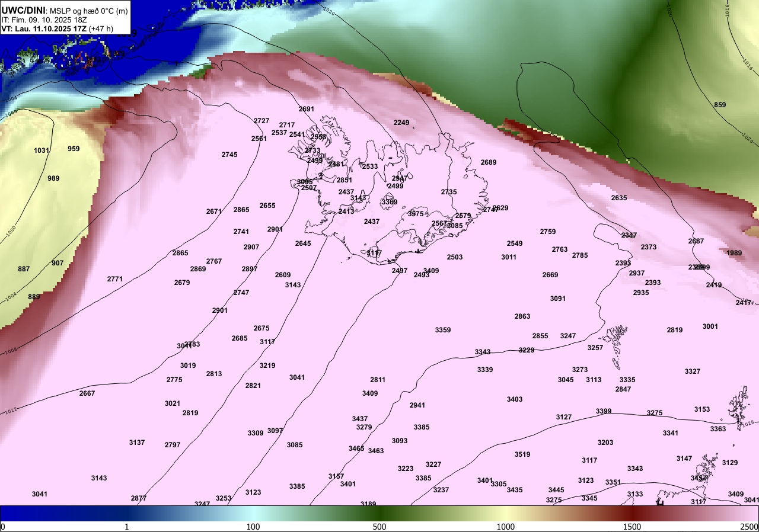The width and height of the screenshot is (759, 532).
Task: Click the map value 859
Action: tap(720, 105)
